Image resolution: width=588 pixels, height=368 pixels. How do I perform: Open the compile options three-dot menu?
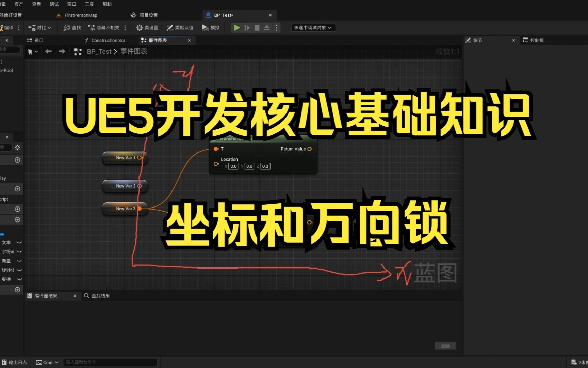[19, 28]
